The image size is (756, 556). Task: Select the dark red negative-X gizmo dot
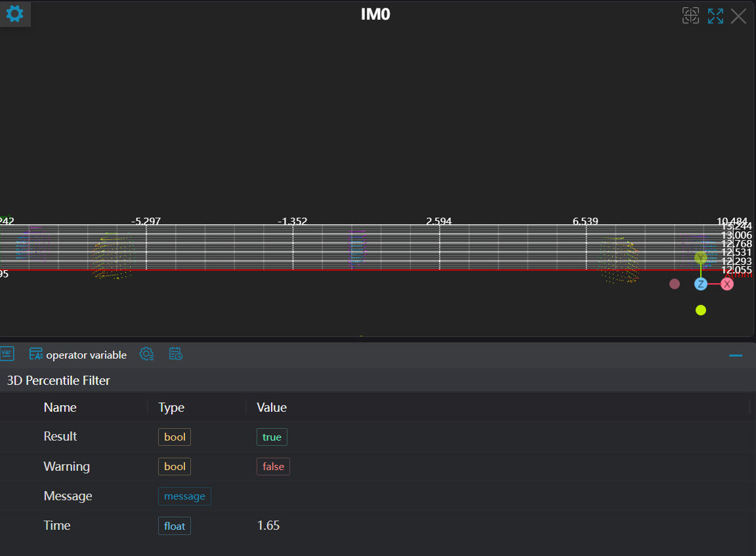click(x=674, y=284)
